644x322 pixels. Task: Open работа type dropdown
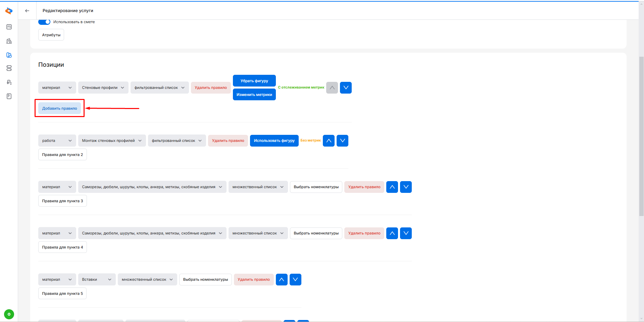point(57,141)
